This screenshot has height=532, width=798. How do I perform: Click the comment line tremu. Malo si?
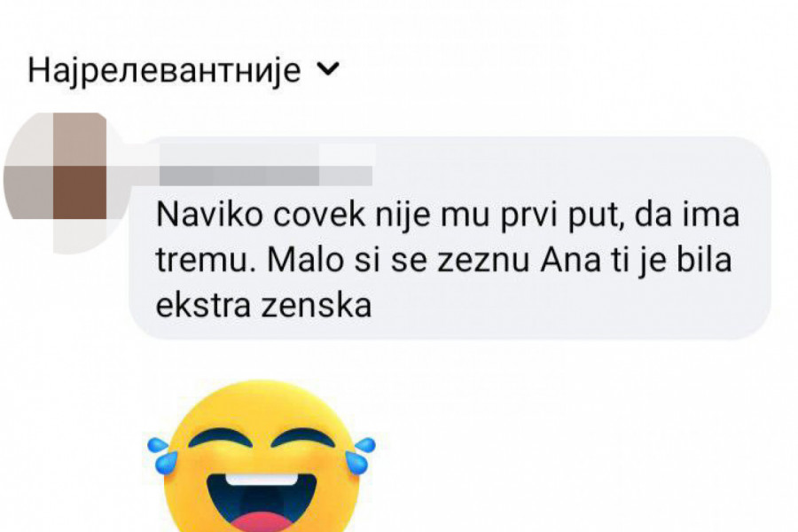[x=444, y=260]
